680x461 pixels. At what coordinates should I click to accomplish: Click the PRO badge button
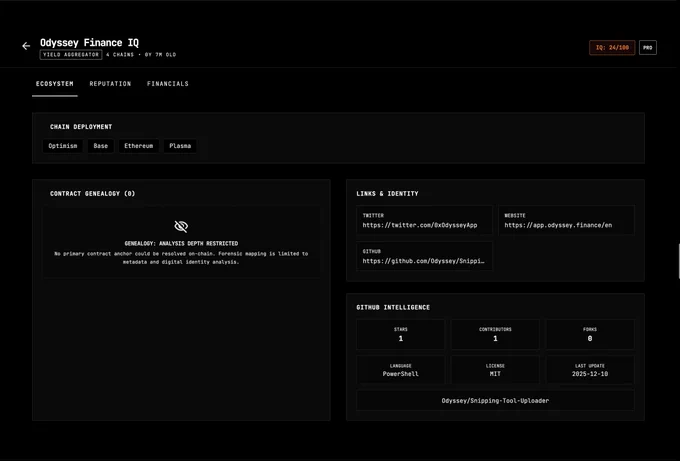click(x=647, y=48)
